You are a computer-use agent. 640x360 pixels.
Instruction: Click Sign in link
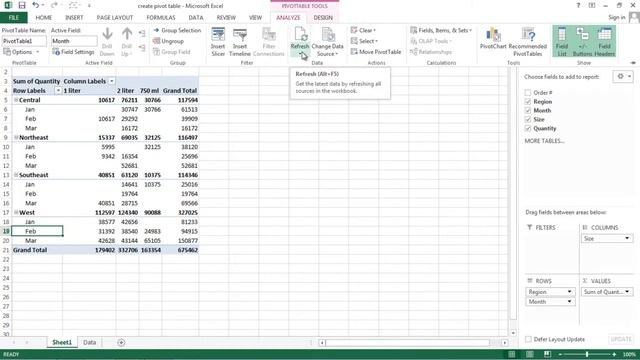[x=617, y=17]
